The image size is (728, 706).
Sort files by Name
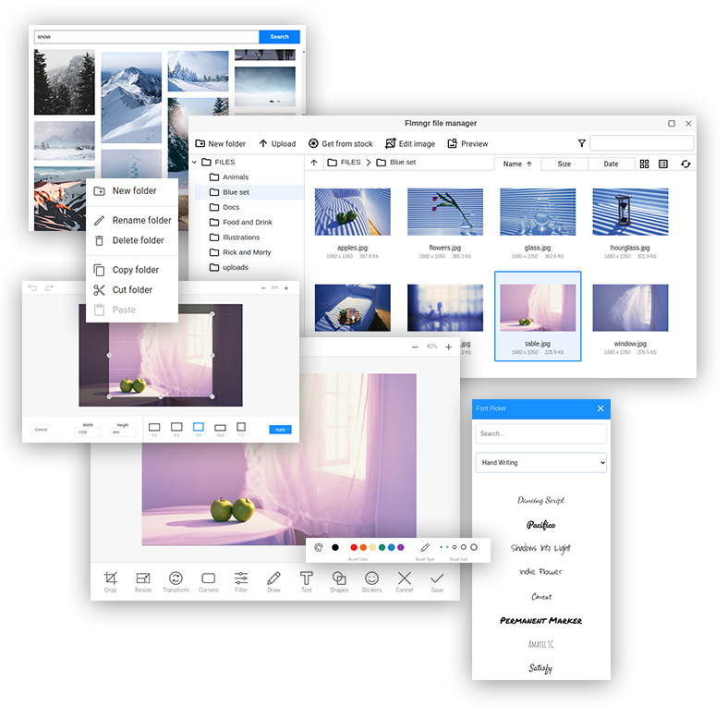[516, 164]
